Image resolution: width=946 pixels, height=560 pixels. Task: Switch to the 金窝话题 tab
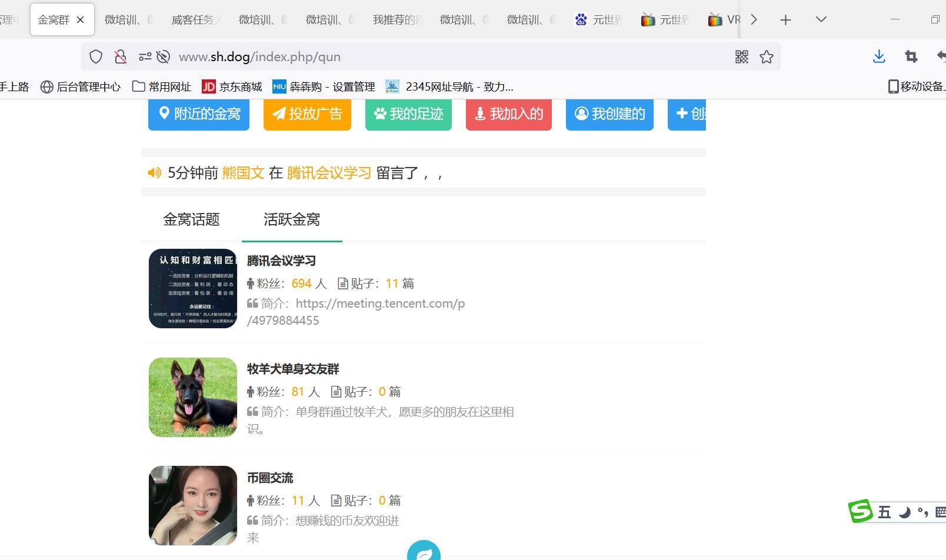(x=191, y=219)
